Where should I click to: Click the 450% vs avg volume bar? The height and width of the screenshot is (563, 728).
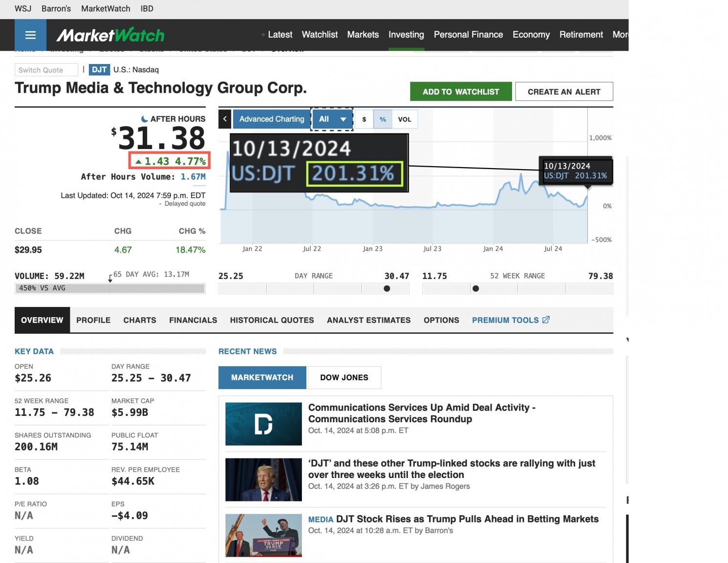coord(110,288)
